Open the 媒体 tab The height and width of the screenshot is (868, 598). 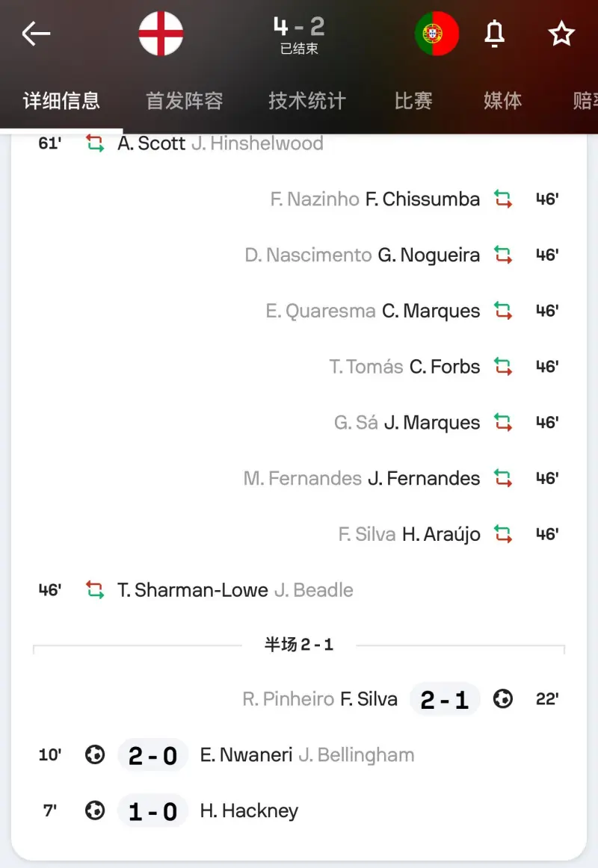[502, 101]
